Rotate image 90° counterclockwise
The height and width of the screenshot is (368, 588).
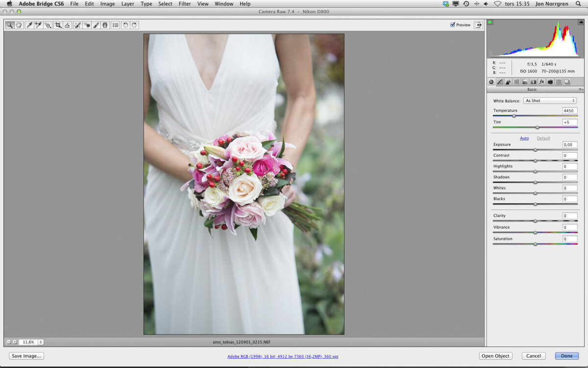click(x=125, y=25)
